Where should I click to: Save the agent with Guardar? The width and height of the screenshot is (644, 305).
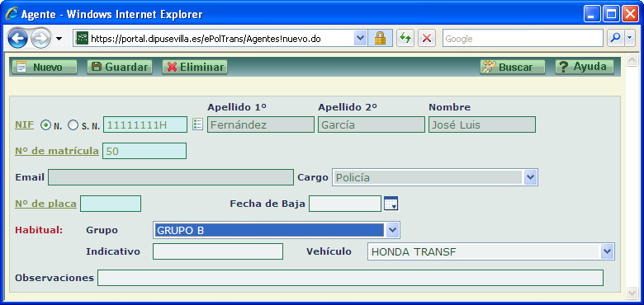[x=119, y=68]
